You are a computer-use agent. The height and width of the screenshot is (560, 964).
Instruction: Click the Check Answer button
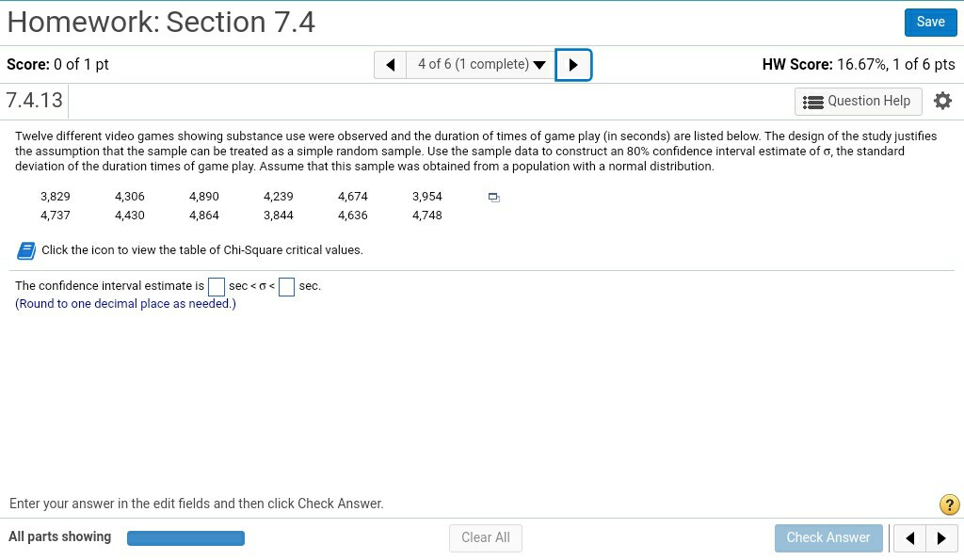(x=828, y=537)
